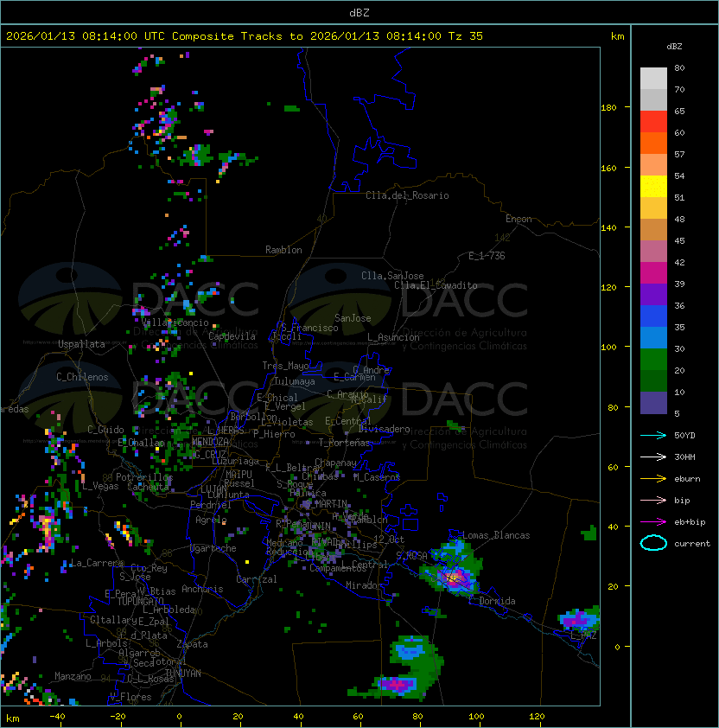Viewport: 719px width, 728px height.
Task: Click the 'MENDOZA' city label
Action: point(210,442)
